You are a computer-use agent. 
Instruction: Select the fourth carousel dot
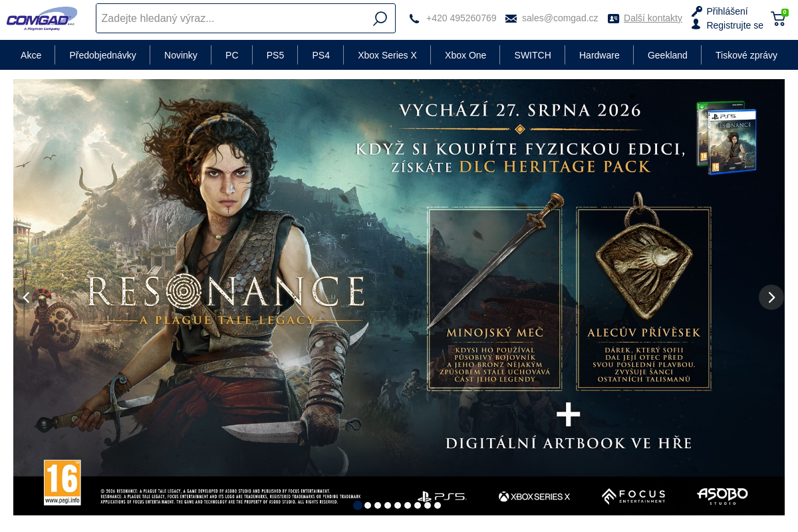pyautogui.click(x=388, y=505)
